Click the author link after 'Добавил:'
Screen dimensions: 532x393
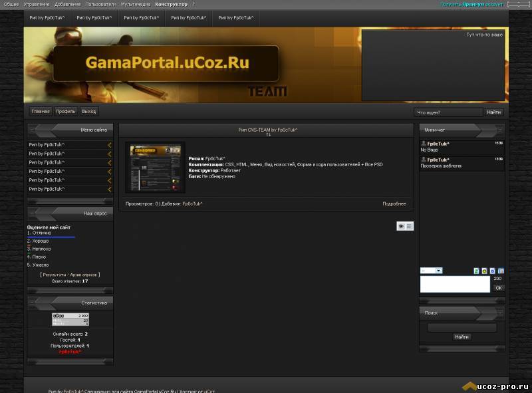(x=192, y=204)
